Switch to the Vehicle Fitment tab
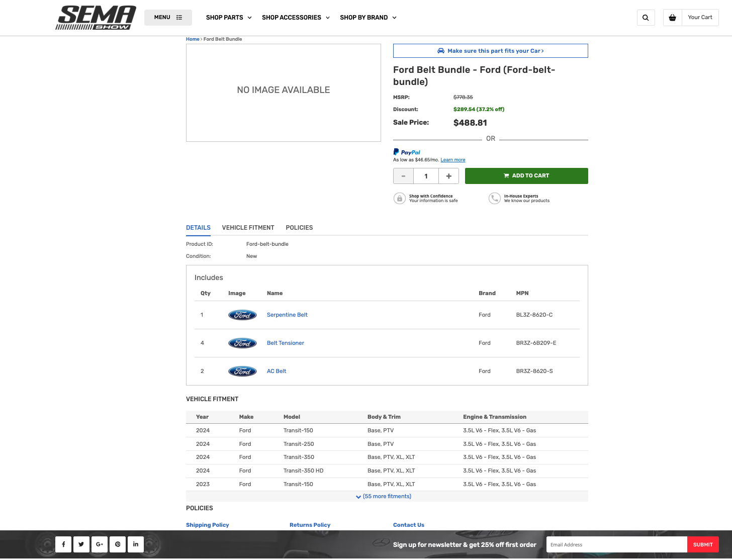 point(248,228)
